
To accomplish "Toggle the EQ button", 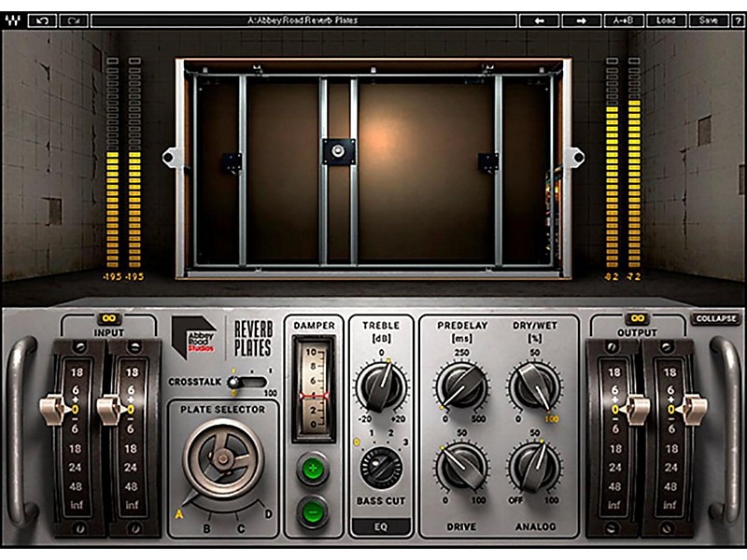I will pyautogui.click(x=381, y=526).
